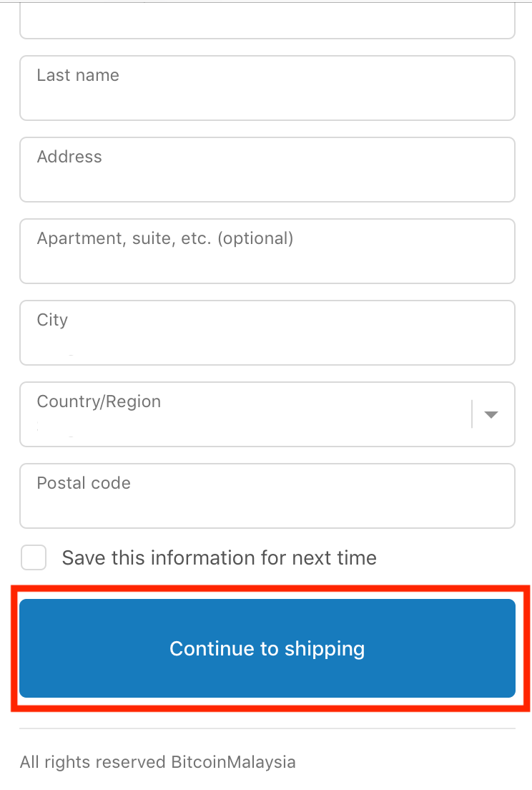Screen dimensions: 532x790
Task: Click the "Country/Region" label text
Action: (x=99, y=401)
